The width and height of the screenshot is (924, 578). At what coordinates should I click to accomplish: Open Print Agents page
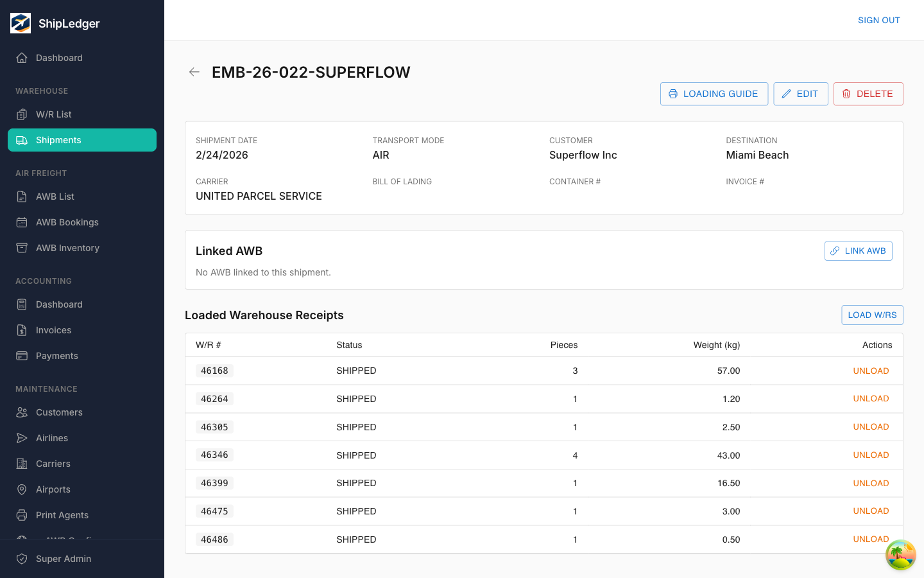click(82, 515)
